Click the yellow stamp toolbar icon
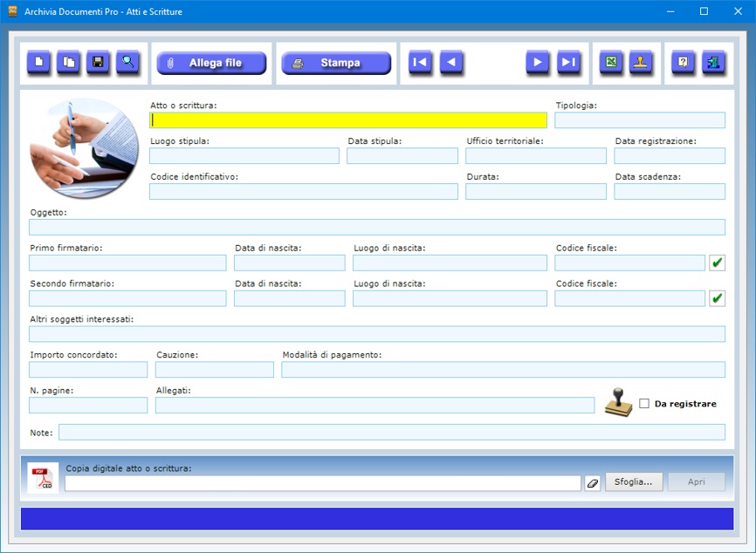This screenshot has height=553, width=756. click(641, 62)
